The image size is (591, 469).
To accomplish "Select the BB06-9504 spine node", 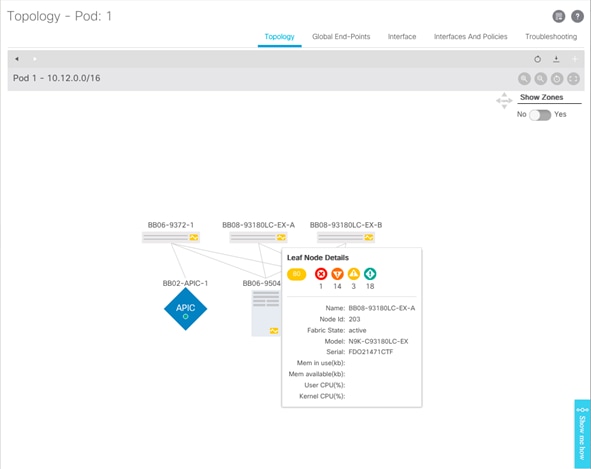I will (266, 313).
